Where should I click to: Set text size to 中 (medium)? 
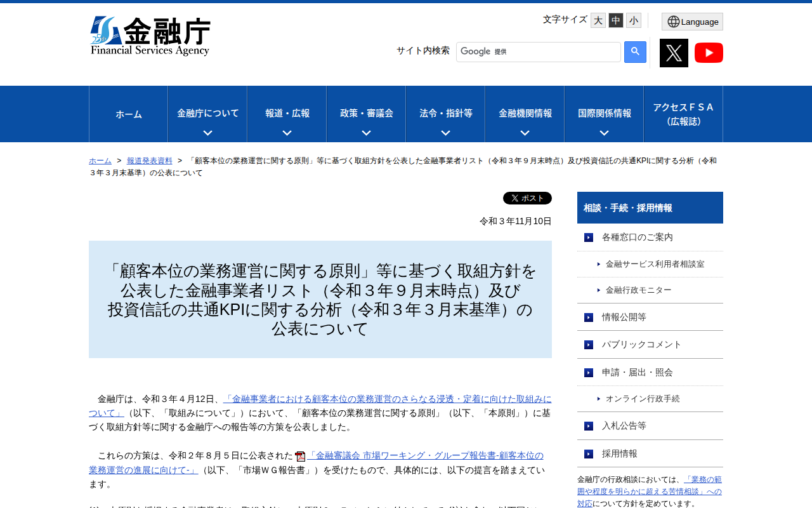616,20
